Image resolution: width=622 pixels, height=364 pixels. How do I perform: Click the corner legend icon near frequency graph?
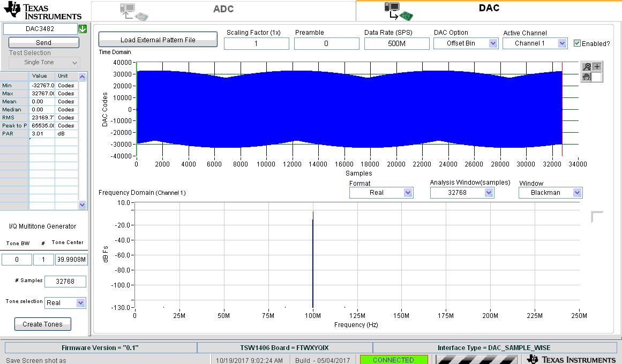[x=597, y=216]
